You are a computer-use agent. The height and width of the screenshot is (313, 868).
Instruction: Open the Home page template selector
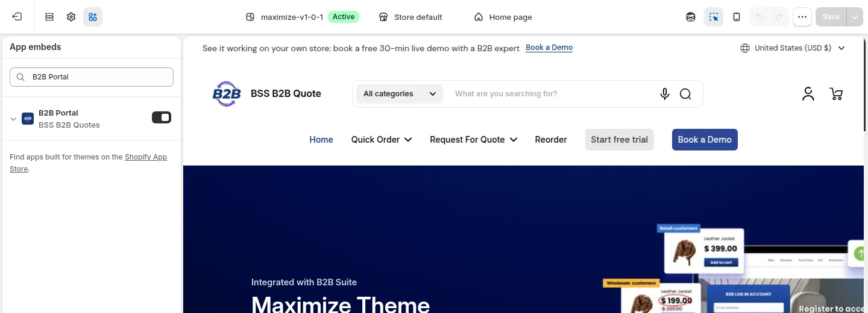pyautogui.click(x=503, y=17)
